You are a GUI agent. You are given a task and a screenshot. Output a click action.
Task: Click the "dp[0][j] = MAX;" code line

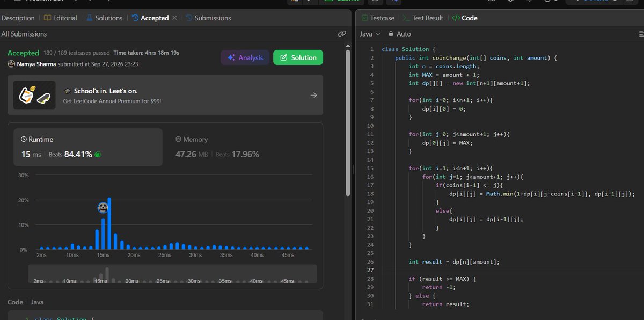click(449, 143)
